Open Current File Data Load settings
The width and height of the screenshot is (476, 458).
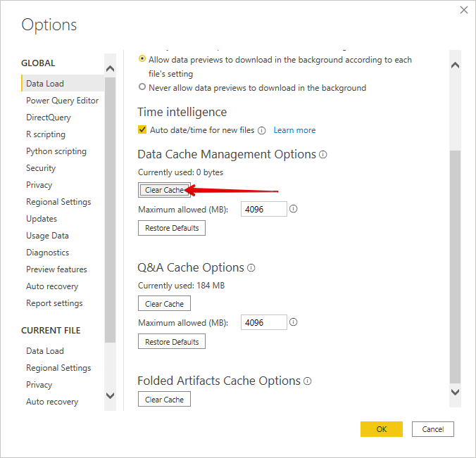(x=45, y=351)
